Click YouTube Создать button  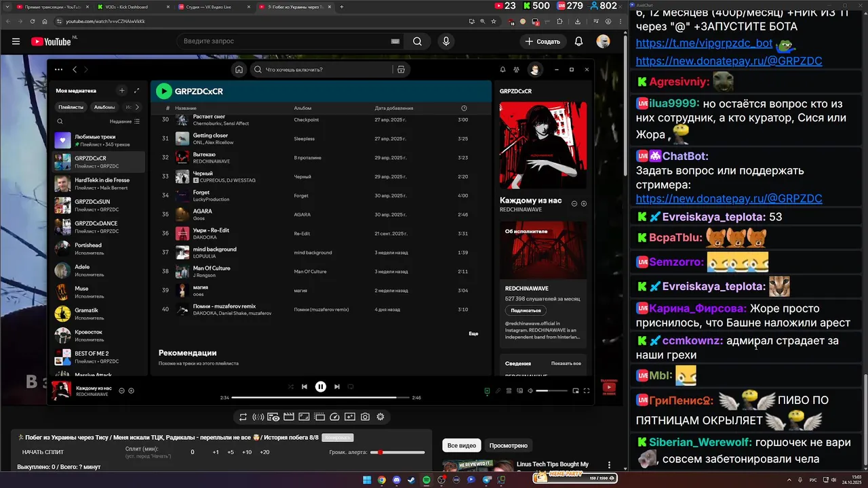point(543,41)
